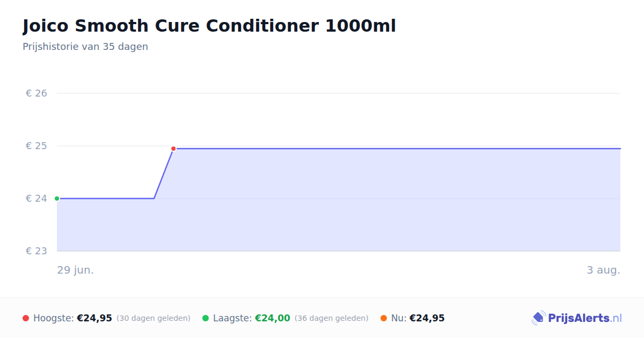Click the Hoogste €24,95 price value
Viewport: 644px width, 338px height.
(94, 318)
